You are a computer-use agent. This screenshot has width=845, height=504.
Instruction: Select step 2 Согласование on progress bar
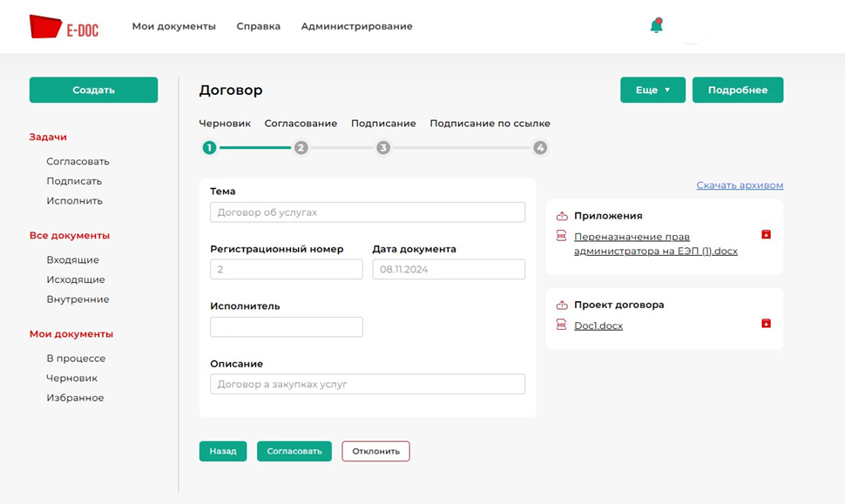[301, 148]
